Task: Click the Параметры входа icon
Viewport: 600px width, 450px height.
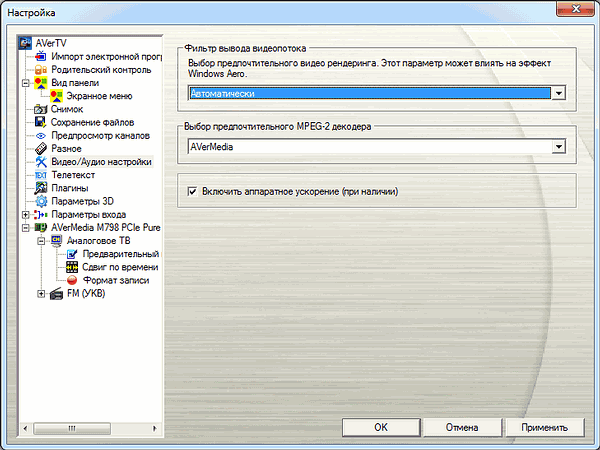Action: click(41, 214)
